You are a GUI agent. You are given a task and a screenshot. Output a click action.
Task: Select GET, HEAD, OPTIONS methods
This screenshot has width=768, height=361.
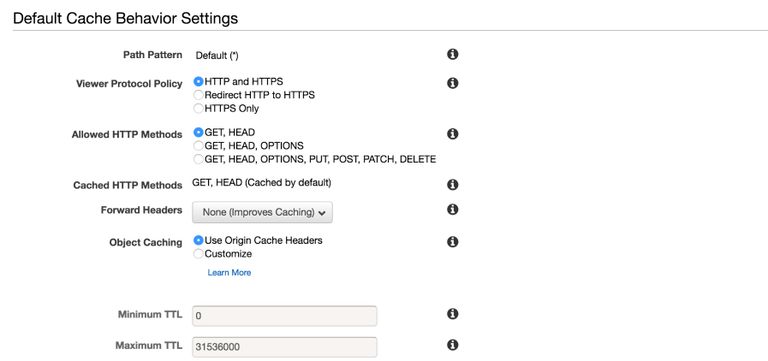coord(198,146)
